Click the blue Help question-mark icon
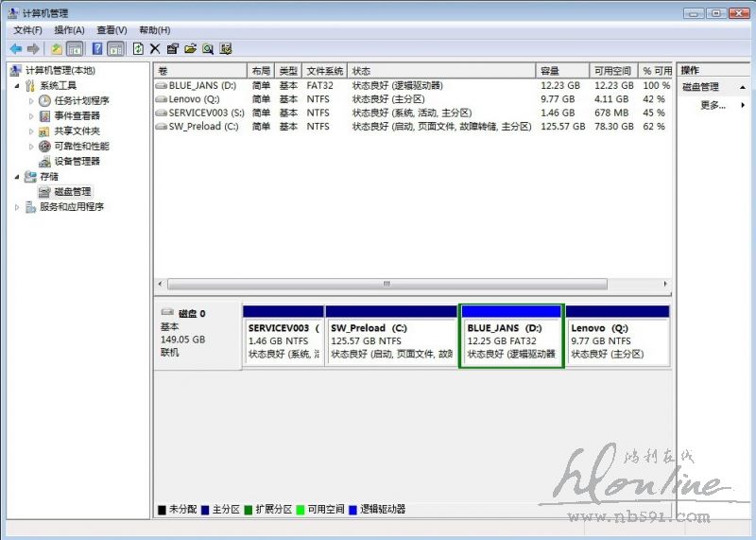Screen dimensions: 756x540 point(97,48)
